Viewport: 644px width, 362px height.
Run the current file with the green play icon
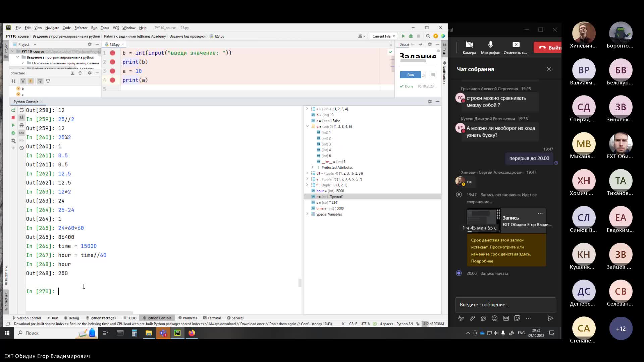pos(403,36)
